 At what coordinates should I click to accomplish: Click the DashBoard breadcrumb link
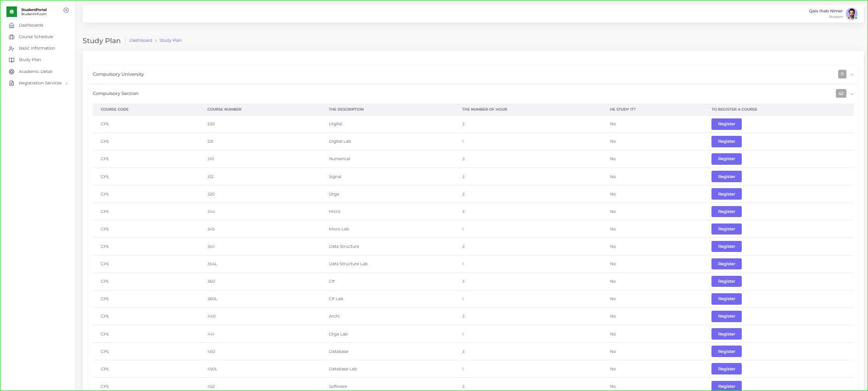pos(140,40)
